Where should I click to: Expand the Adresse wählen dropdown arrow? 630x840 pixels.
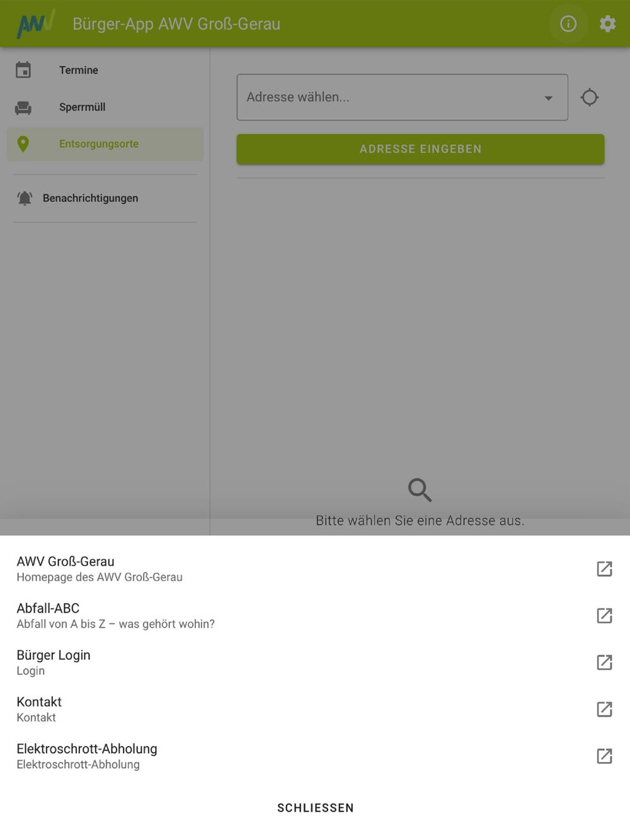point(548,98)
